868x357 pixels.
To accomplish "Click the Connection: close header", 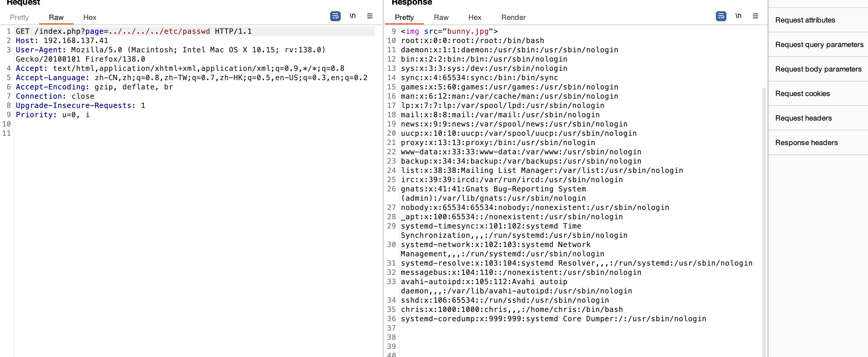I will 55,96.
